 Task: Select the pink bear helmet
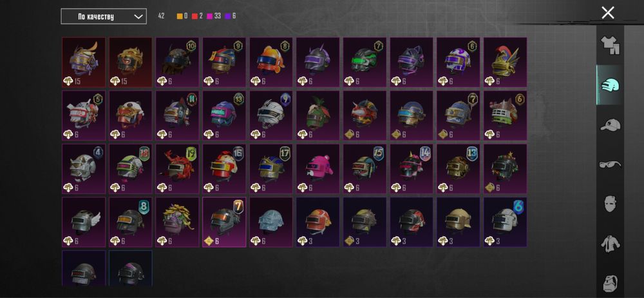pyautogui.click(x=318, y=169)
